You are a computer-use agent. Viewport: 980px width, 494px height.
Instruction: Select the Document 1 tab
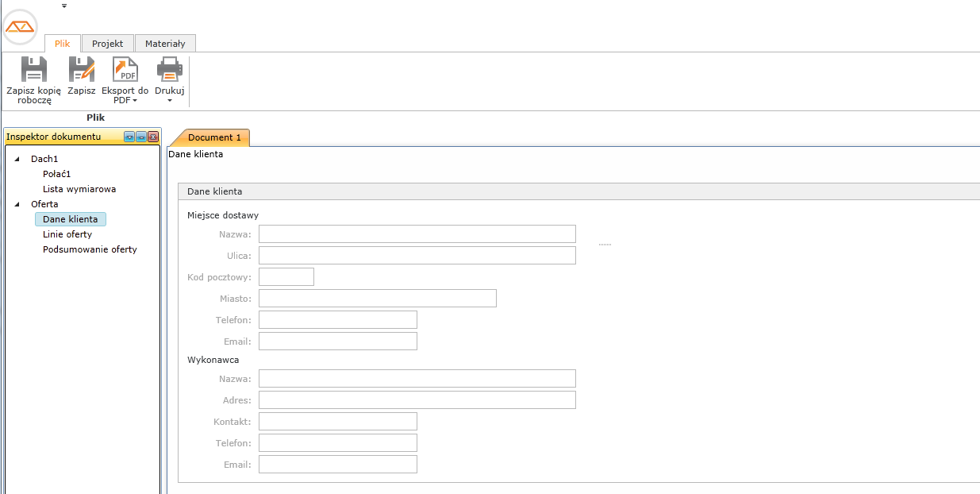214,138
